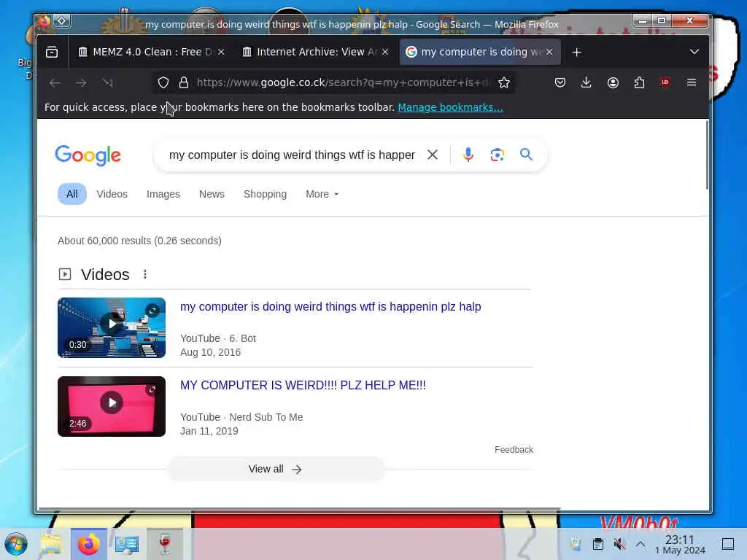Open 'my computer is doing weird things' video link
The image size is (747, 560).
330,307
